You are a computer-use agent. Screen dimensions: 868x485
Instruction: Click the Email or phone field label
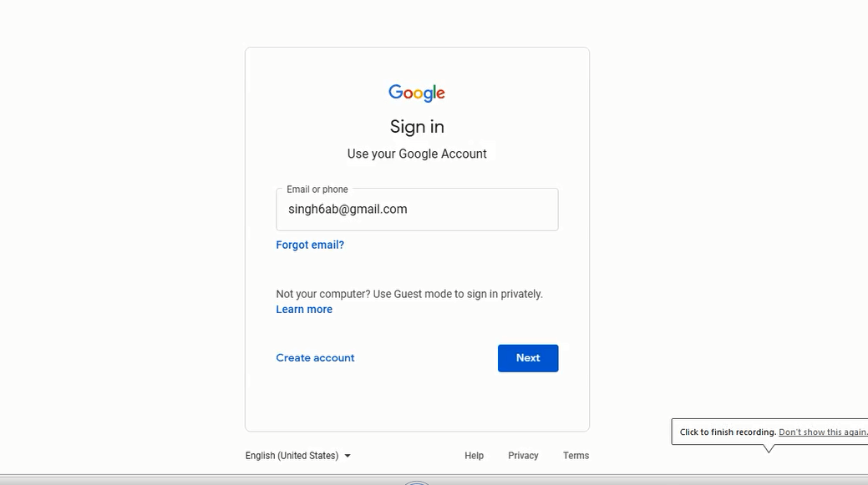coord(316,189)
